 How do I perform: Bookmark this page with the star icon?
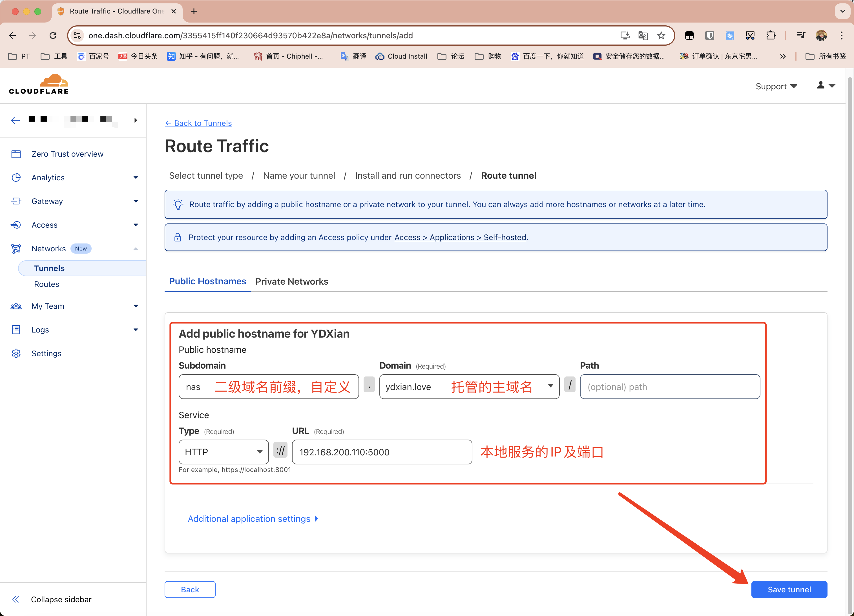tap(661, 36)
